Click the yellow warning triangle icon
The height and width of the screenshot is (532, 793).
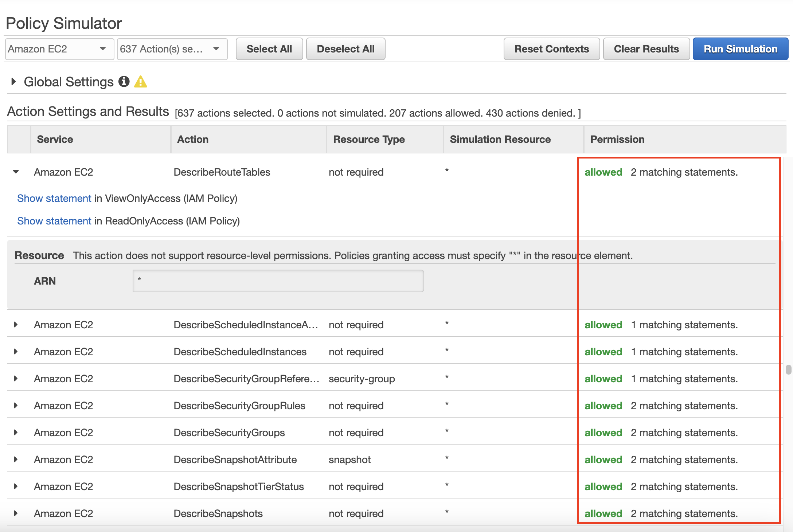pyautogui.click(x=141, y=82)
